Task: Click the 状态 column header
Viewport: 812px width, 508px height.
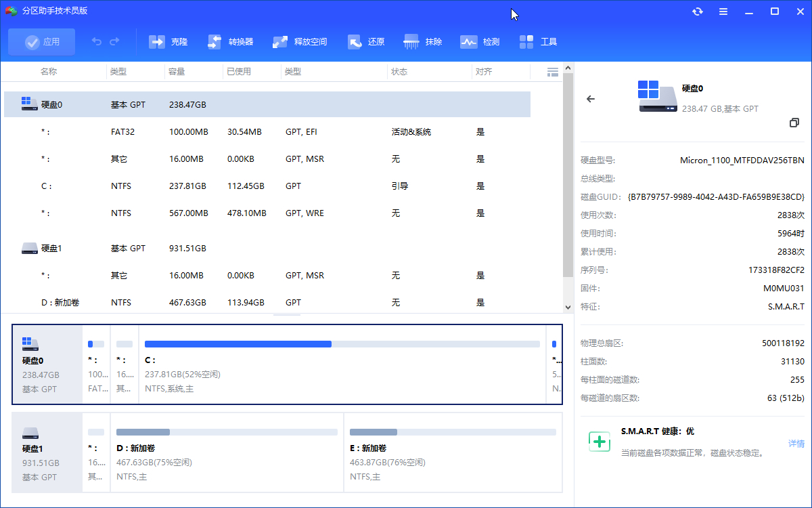Action: pyautogui.click(x=399, y=72)
